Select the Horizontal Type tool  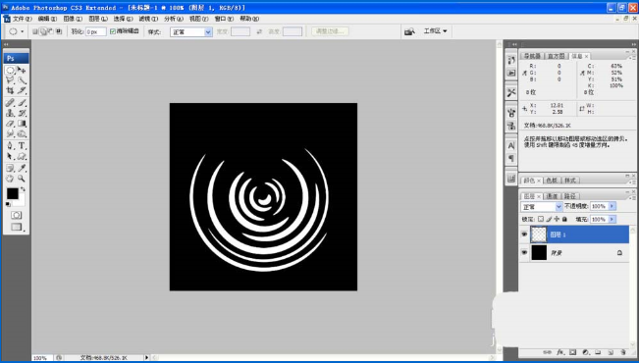tap(22, 146)
